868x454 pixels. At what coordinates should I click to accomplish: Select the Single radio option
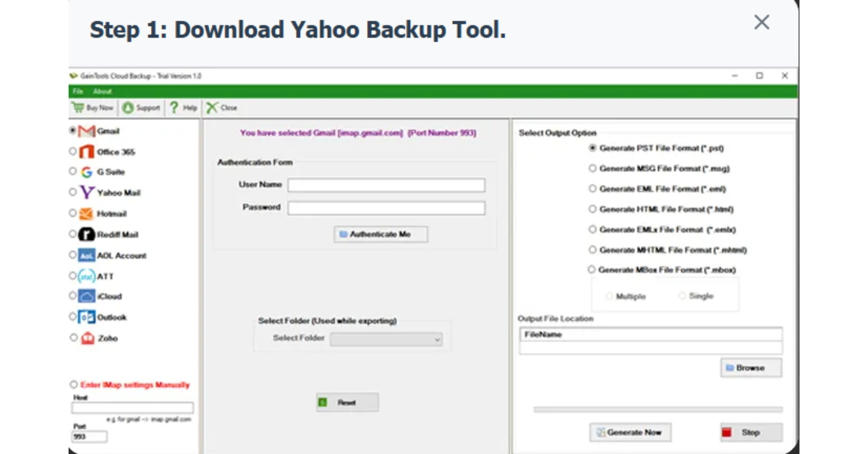681,296
